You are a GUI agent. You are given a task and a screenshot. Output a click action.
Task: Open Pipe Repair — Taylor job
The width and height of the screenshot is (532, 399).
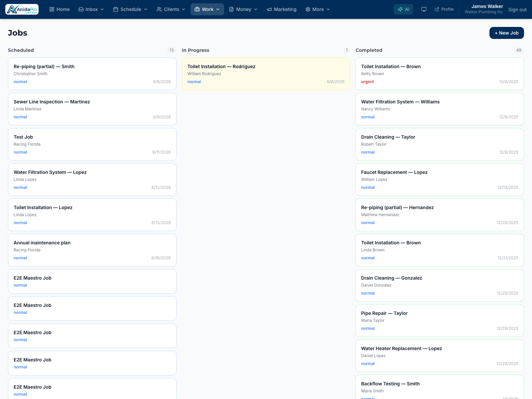pyautogui.click(x=440, y=321)
